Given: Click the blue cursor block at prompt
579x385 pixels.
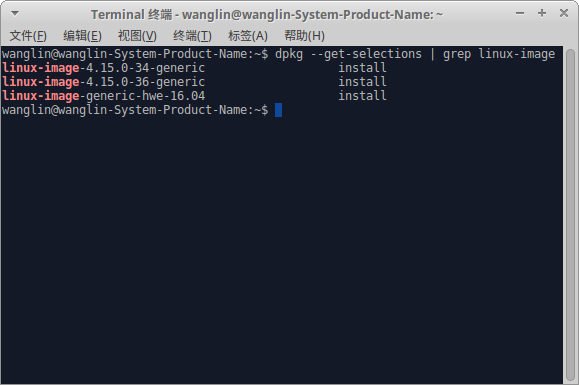Looking at the screenshot, I should coord(278,110).
